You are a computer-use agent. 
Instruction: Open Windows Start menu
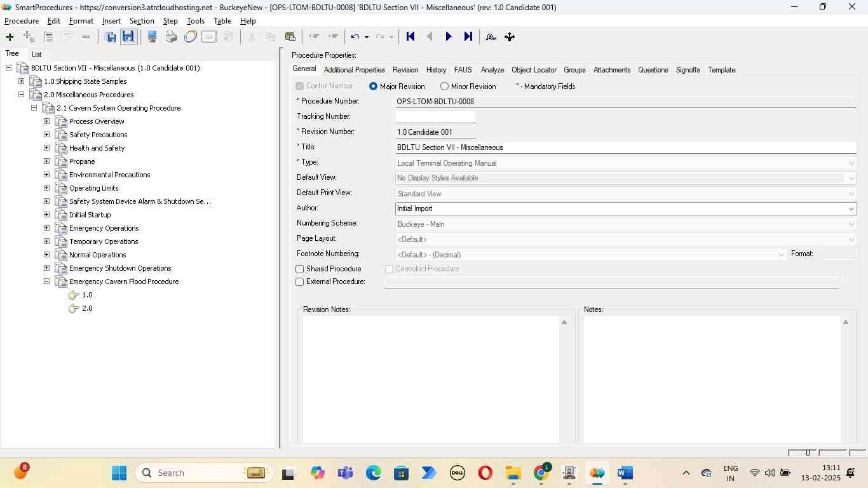(x=119, y=473)
